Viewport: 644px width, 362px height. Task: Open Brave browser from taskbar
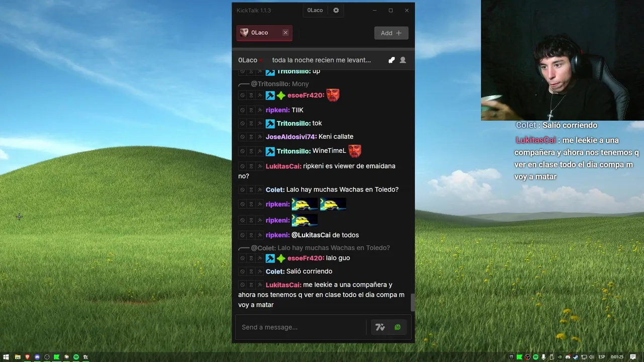coord(27,357)
